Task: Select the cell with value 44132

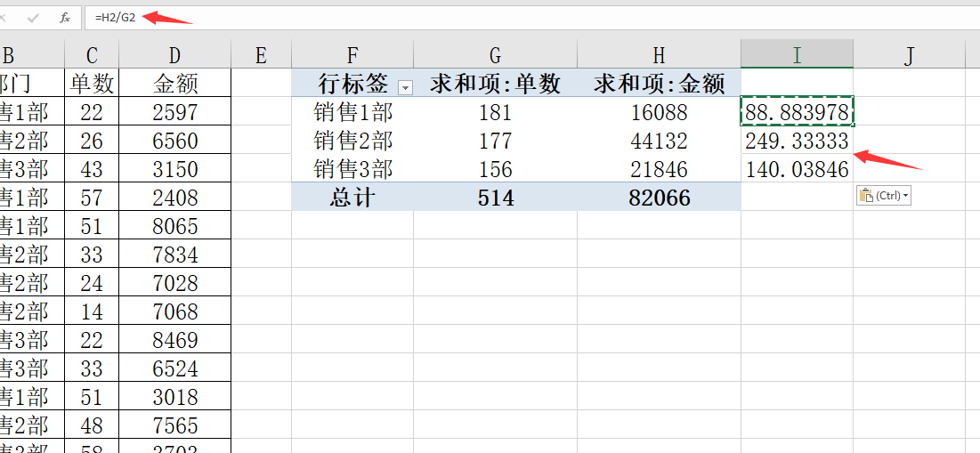Action: coord(659,141)
